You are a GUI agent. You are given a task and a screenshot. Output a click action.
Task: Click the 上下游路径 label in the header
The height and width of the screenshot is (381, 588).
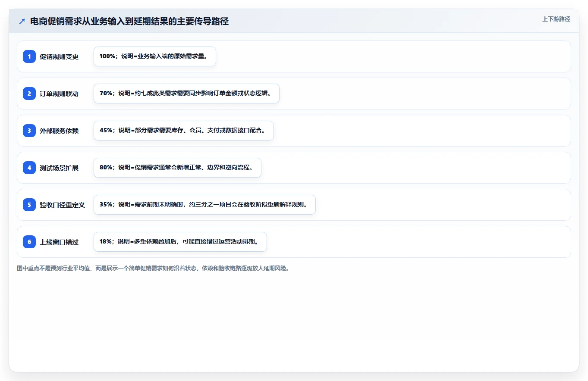click(x=556, y=19)
